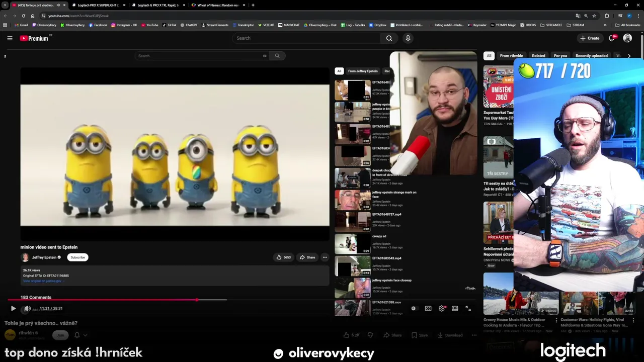Switch to Wheel of Names tab
Viewport: 644px width, 362px height.
click(218, 5)
